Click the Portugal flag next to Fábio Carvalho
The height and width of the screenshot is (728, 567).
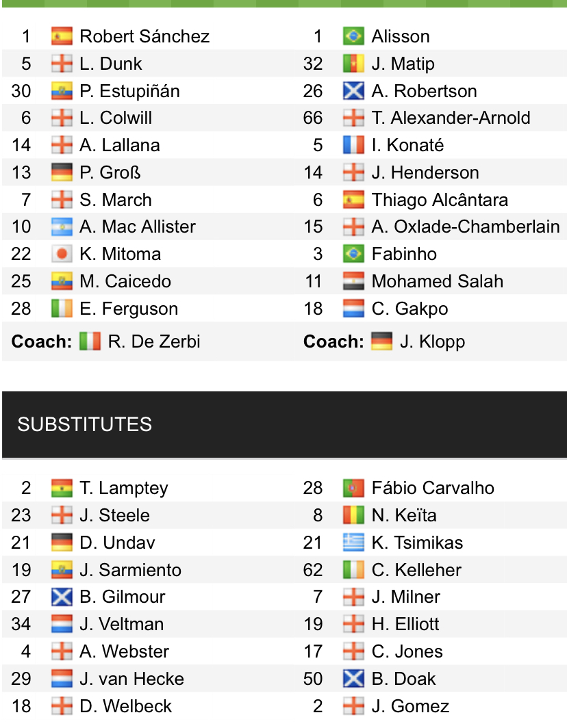pos(353,488)
